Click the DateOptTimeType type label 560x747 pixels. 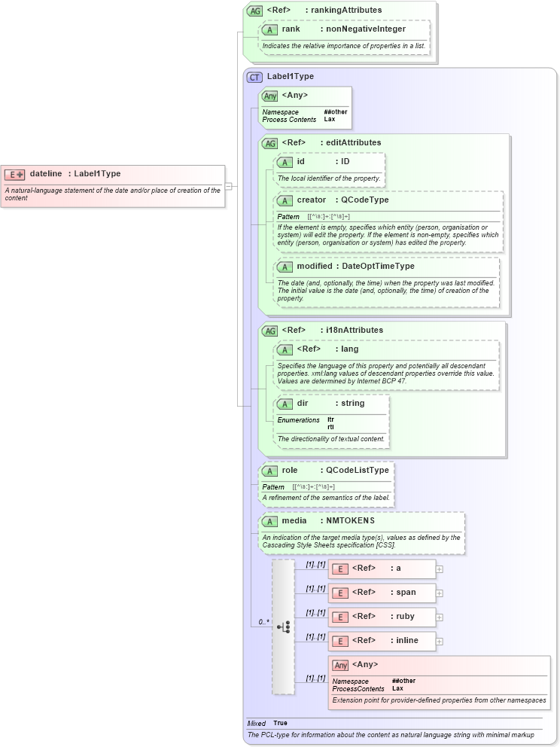[x=378, y=266]
